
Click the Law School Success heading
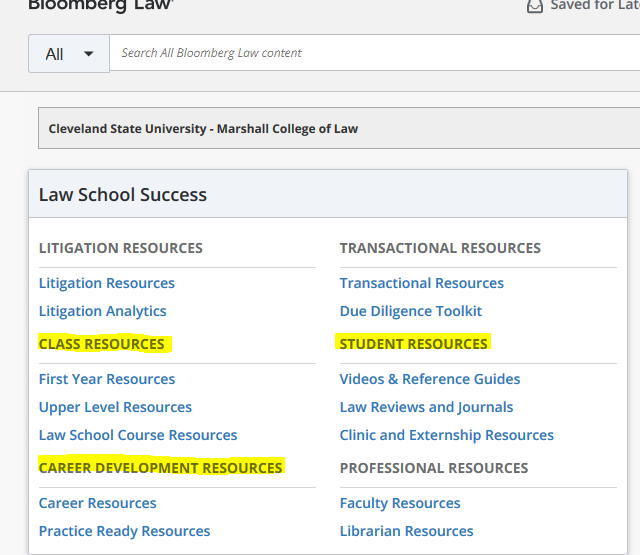pyautogui.click(x=123, y=195)
